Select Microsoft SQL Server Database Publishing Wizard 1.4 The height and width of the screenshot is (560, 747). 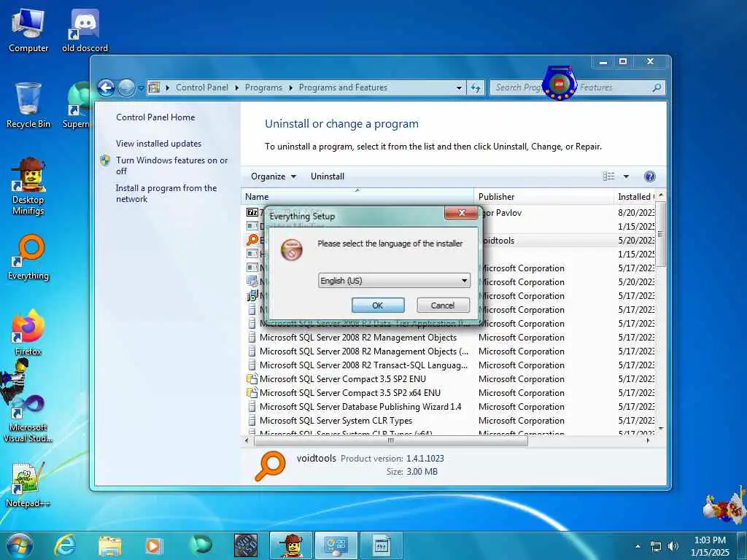(360, 407)
